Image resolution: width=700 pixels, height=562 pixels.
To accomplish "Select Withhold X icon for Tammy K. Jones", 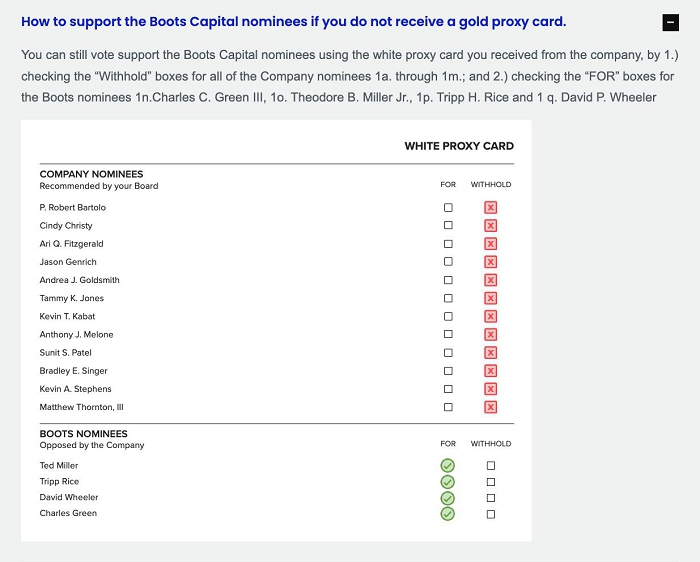I will (x=490, y=298).
